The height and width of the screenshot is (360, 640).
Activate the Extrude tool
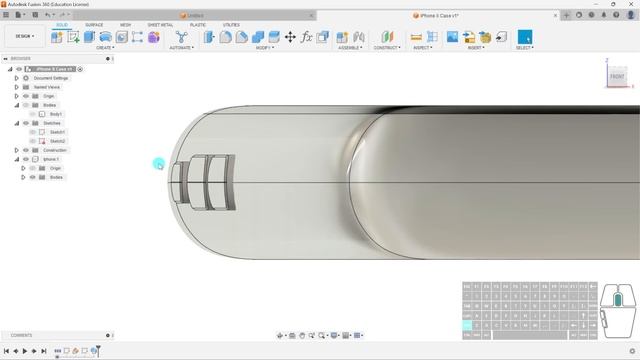(x=89, y=37)
